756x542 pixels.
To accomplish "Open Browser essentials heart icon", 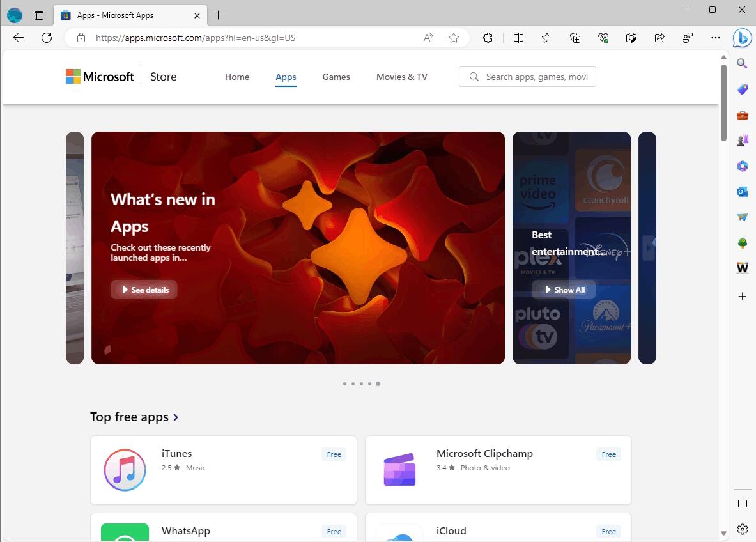I will click(x=603, y=38).
